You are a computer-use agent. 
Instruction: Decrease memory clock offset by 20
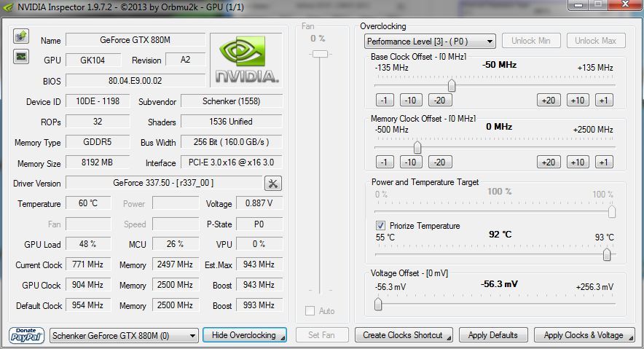440,162
